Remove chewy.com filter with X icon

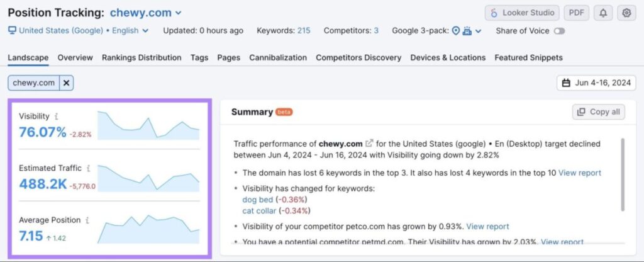pyautogui.click(x=67, y=83)
